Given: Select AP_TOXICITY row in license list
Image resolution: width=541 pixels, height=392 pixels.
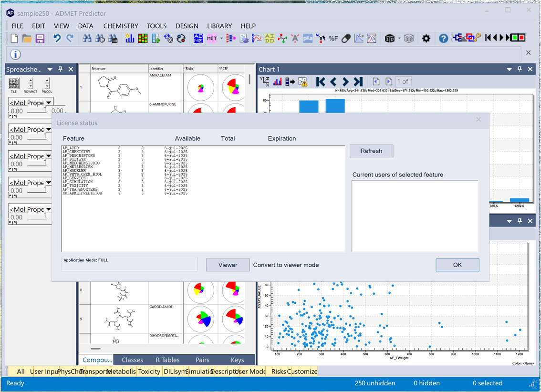Looking at the screenshot, I should point(125,186).
